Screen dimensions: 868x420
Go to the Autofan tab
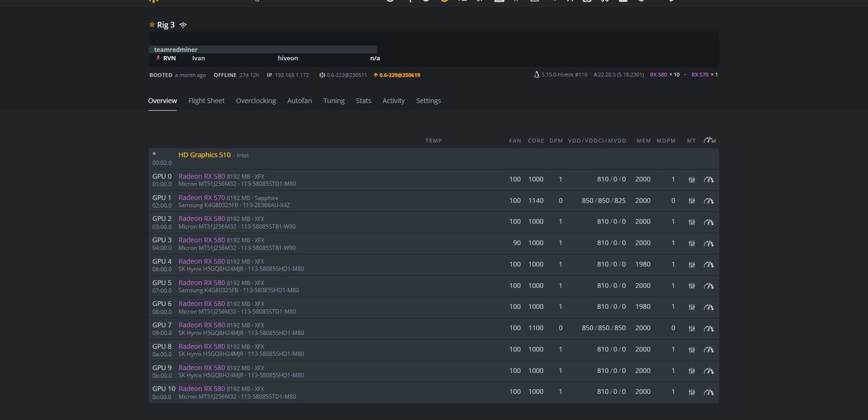299,101
